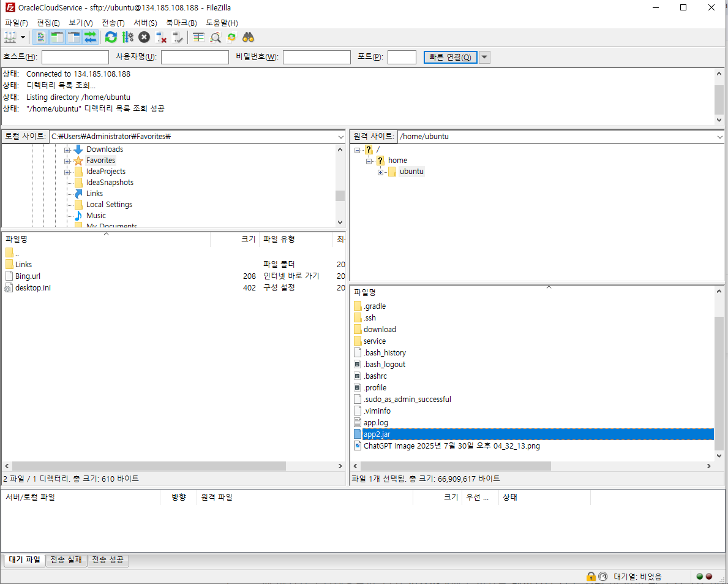
Task: Open the 전송(T) menu
Action: coord(113,23)
